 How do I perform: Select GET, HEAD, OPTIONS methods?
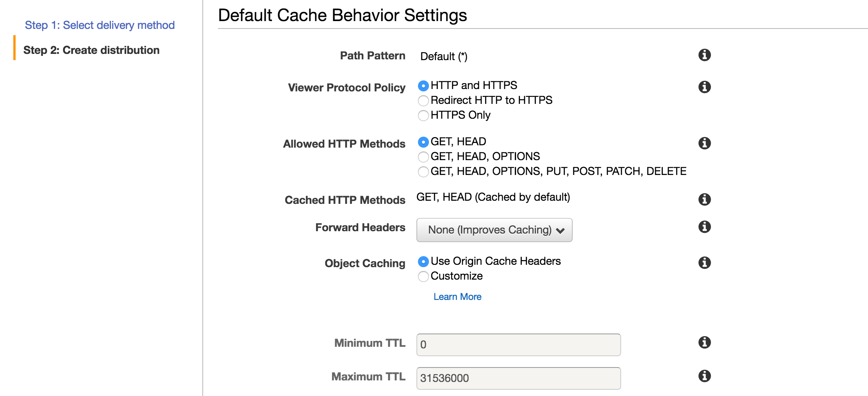point(423,157)
